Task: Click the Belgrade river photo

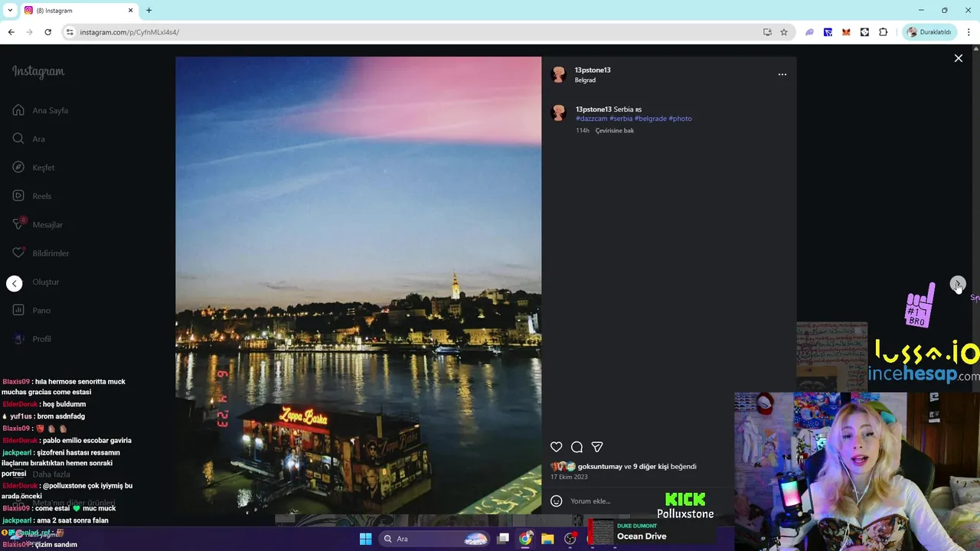Action: coord(358,285)
